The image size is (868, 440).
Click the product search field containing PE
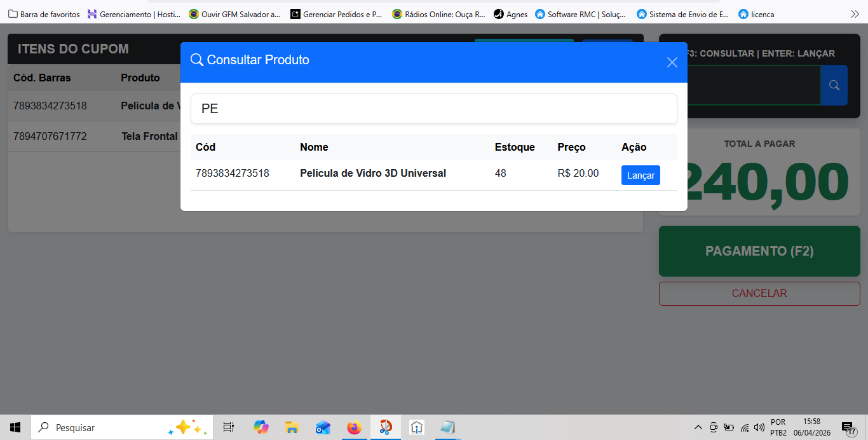[x=434, y=108]
